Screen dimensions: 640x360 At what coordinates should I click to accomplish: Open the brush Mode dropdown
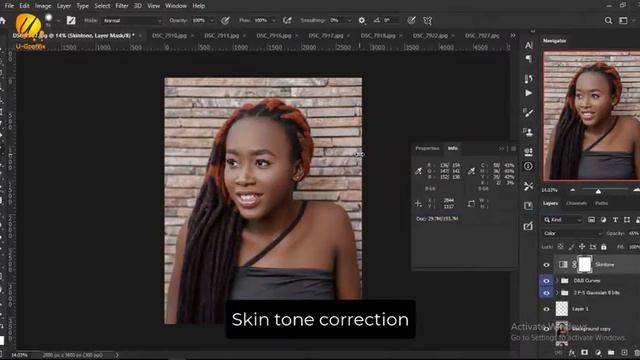pos(132,20)
